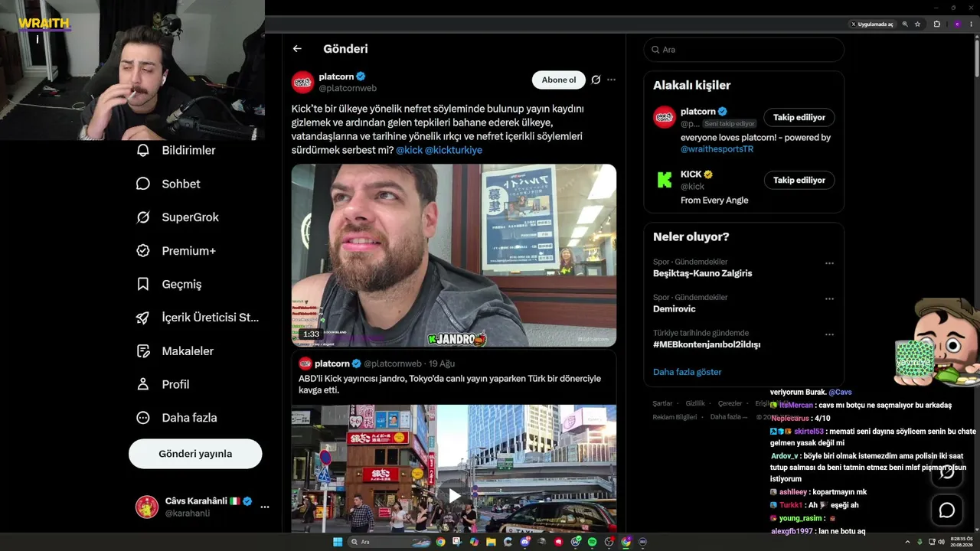Open Spotify from the taskbar

(592, 542)
